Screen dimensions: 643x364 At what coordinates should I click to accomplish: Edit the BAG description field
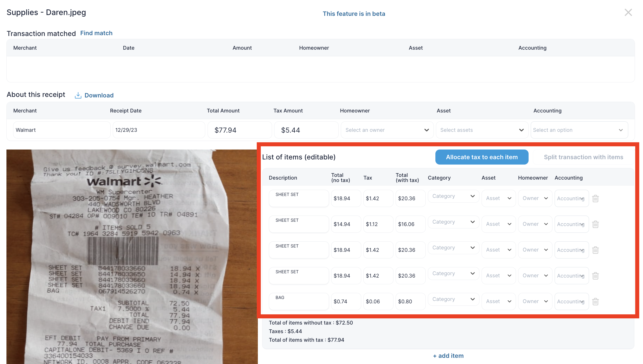click(299, 301)
